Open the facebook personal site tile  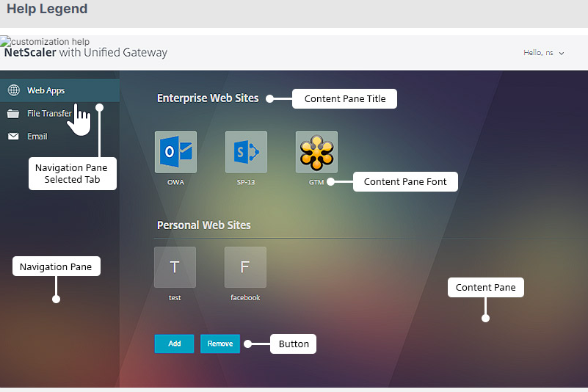tap(245, 267)
